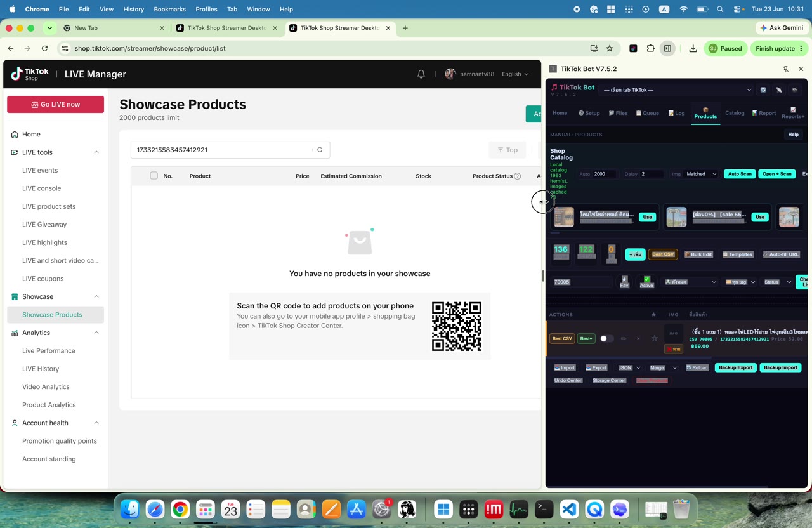Toggle the Chrome side panel icon
Viewport: 812px width, 528px height.
point(667,48)
